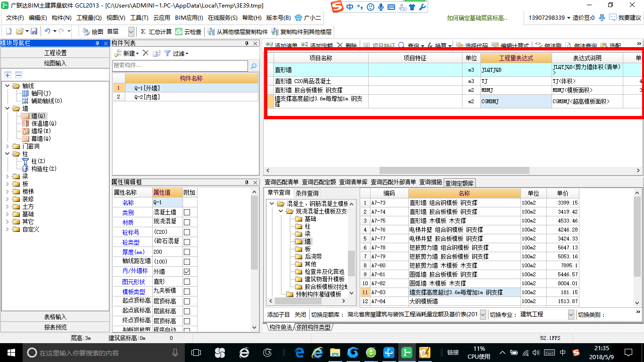Toggle 附加 checkbox for 模板类型 row
This screenshot has height=362, width=644.
(x=187, y=292)
